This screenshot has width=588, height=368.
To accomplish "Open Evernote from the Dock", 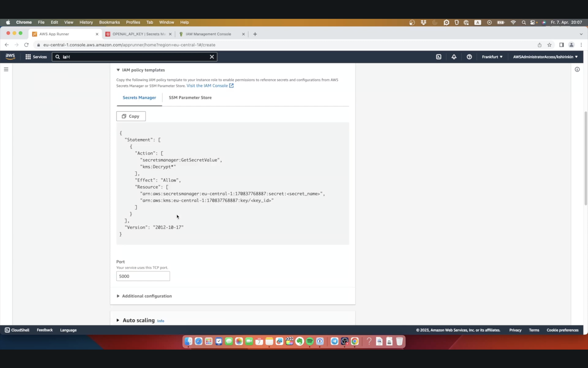I will pyautogui.click(x=300, y=341).
